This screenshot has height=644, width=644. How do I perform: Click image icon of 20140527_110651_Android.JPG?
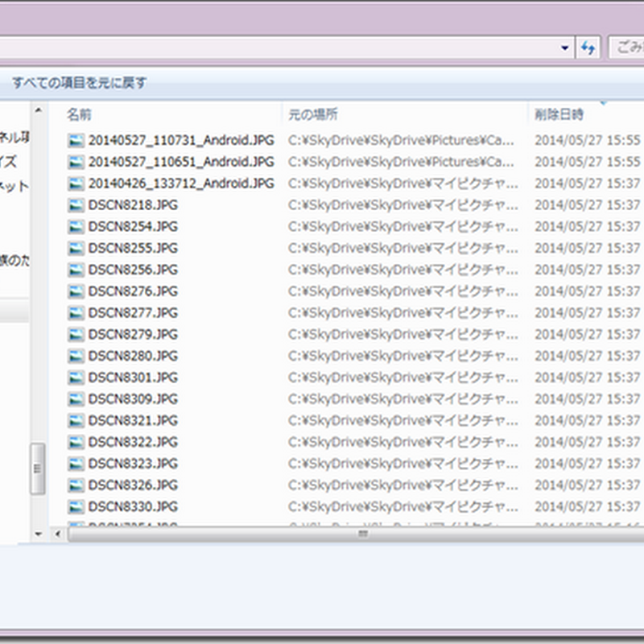tap(76, 162)
